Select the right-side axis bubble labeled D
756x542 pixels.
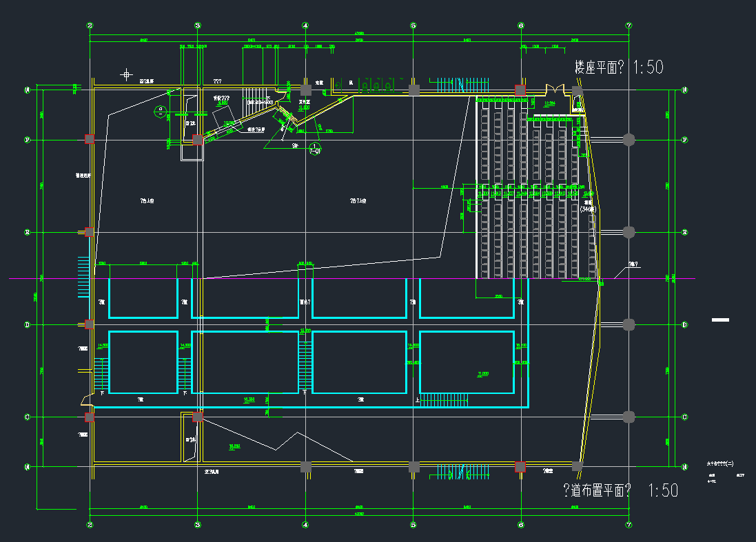click(x=684, y=324)
